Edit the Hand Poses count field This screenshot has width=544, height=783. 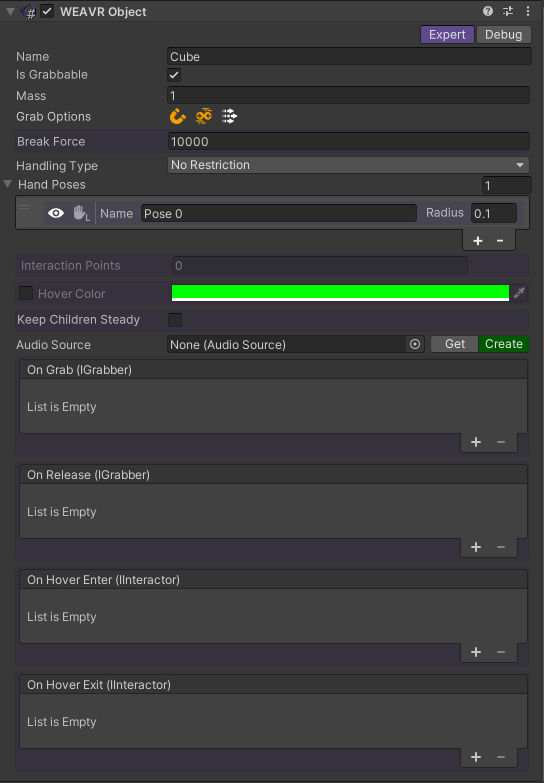click(507, 185)
